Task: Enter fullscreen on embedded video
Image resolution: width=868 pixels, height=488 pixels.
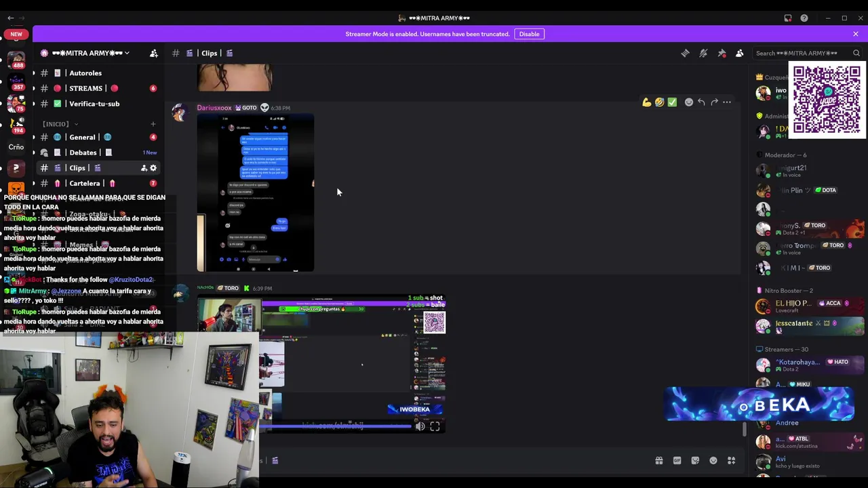Action: pyautogui.click(x=435, y=426)
